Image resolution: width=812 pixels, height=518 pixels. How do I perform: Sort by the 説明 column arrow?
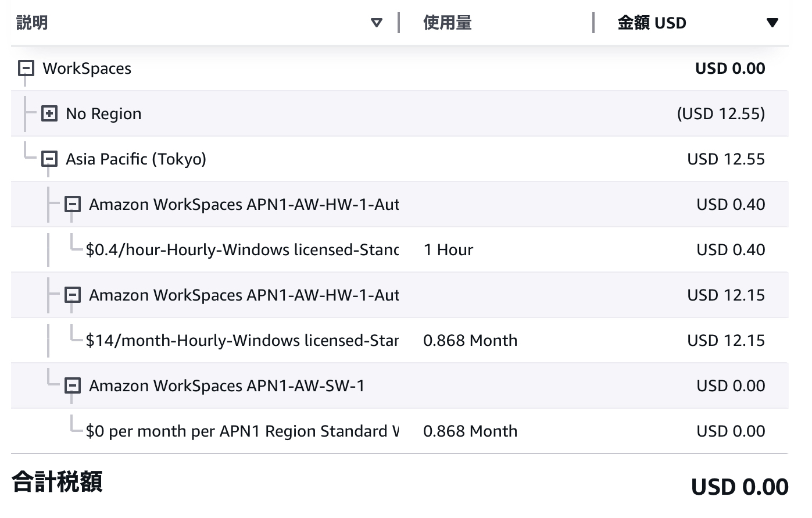[x=377, y=23]
